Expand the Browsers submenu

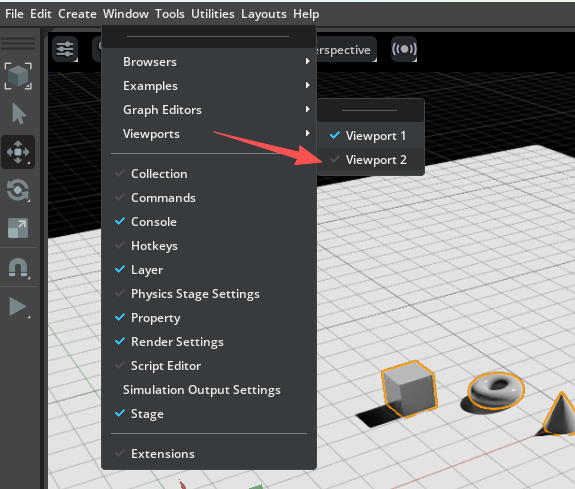click(x=209, y=62)
